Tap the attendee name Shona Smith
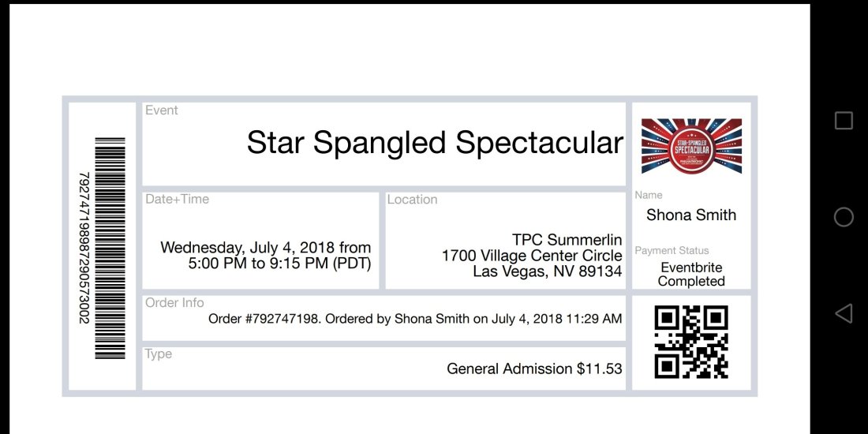The image size is (868, 434). [691, 215]
